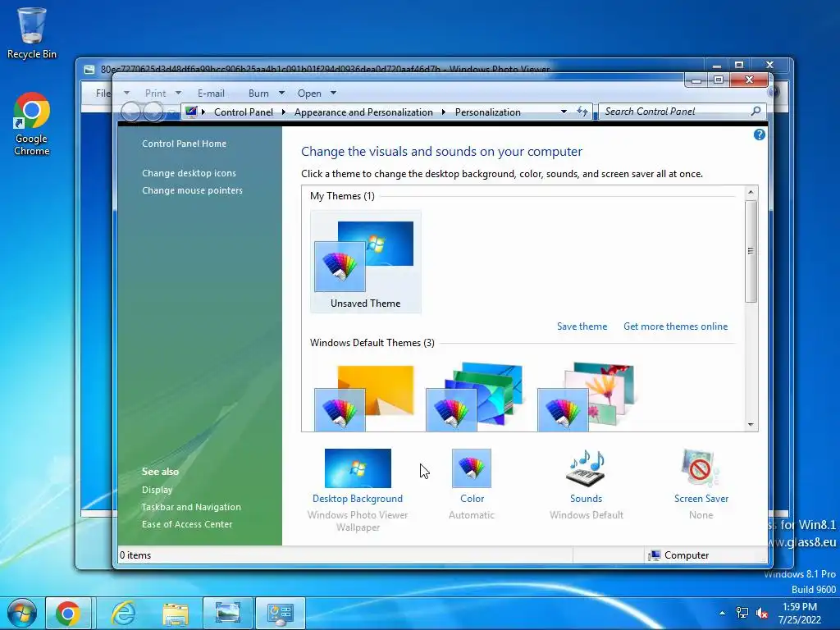Click the Photo Viewer window title icon
Screen dimensions: 840x630
[89, 70]
